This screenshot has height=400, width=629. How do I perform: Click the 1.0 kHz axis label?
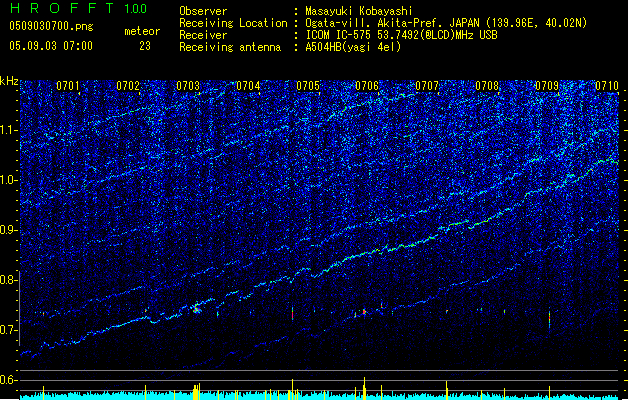click(x=9, y=180)
